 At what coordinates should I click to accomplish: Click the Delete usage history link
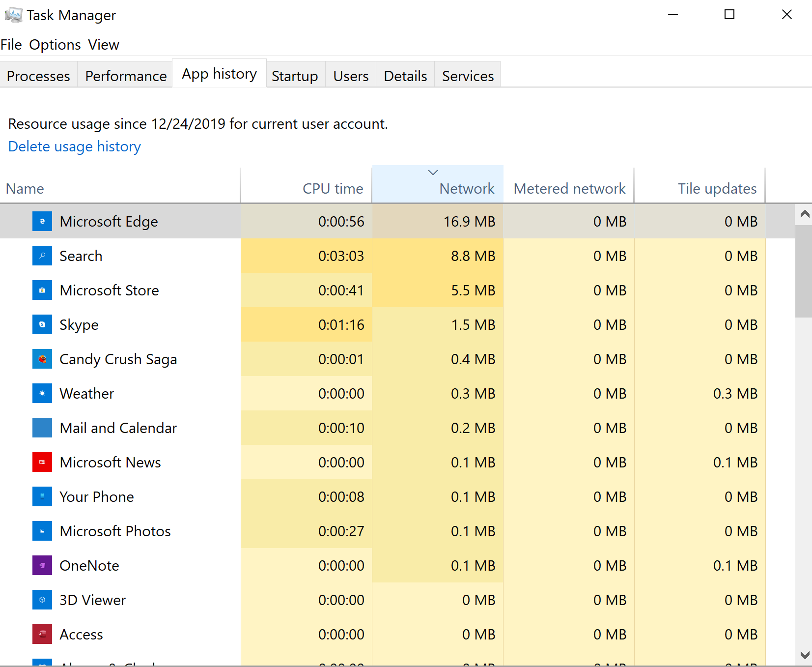[75, 146]
